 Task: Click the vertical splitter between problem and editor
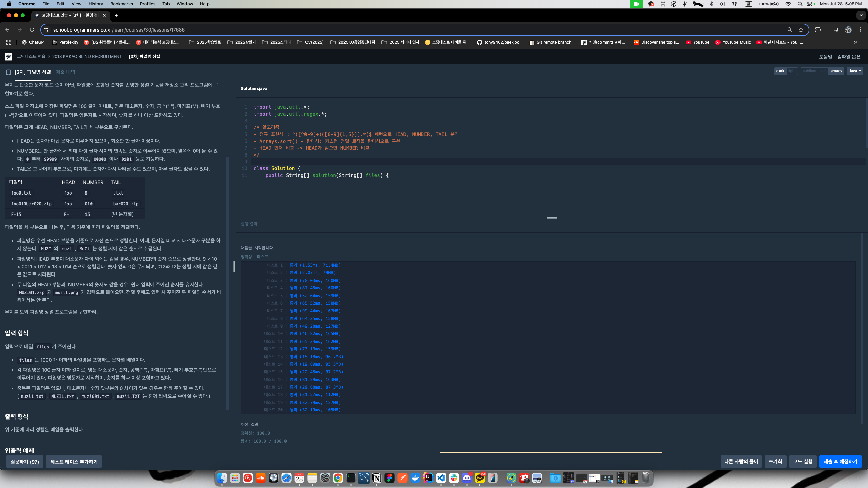[x=233, y=267]
